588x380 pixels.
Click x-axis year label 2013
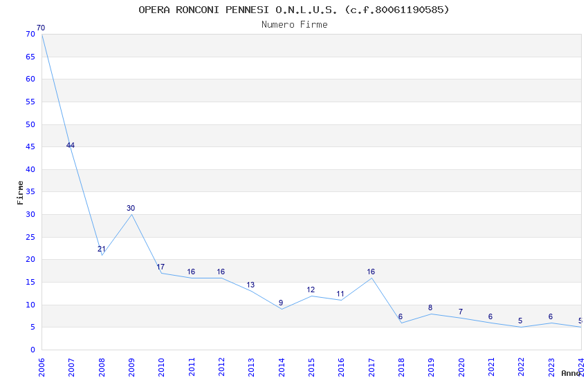pyautogui.click(x=252, y=368)
